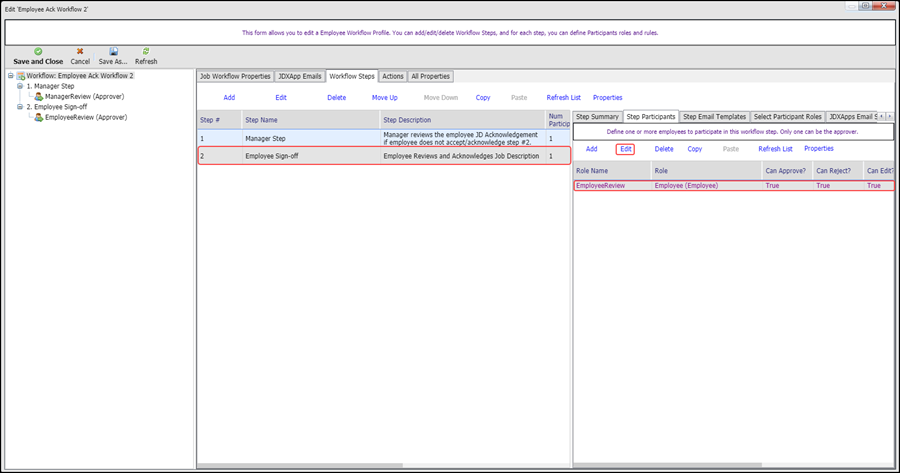Open the Step Email Templates tab
Viewport: 901px width, 473px height.
tap(714, 117)
